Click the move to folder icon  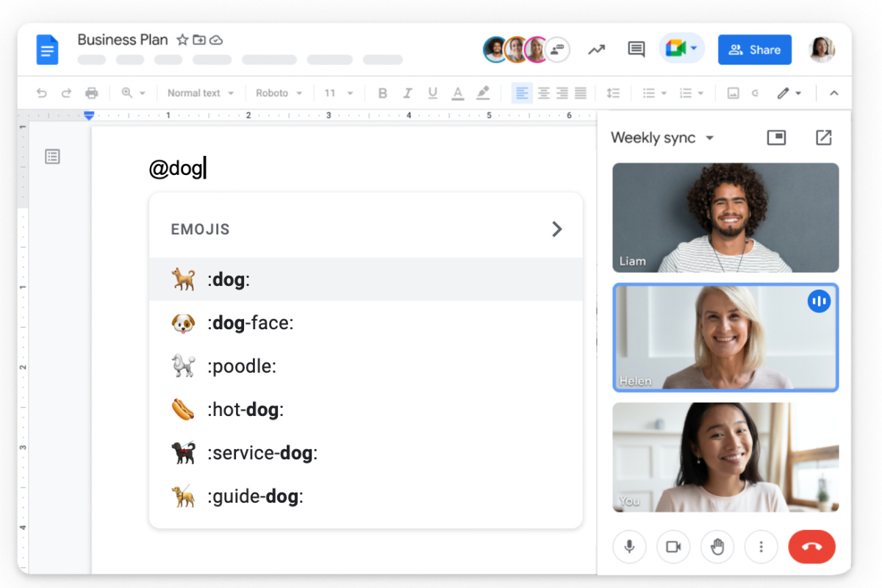(199, 40)
